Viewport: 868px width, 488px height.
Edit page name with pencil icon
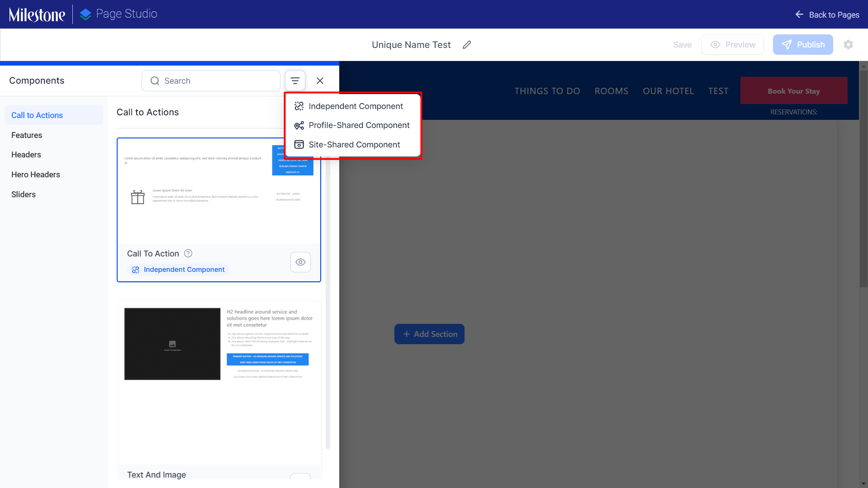click(x=467, y=45)
